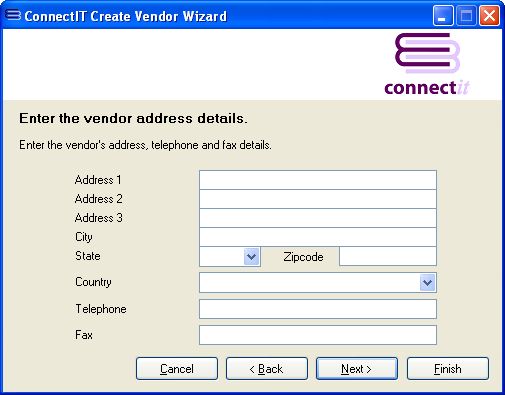Click the ConnectIT title bar app icon
This screenshot has height=395, width=505.
coord(13,15)
